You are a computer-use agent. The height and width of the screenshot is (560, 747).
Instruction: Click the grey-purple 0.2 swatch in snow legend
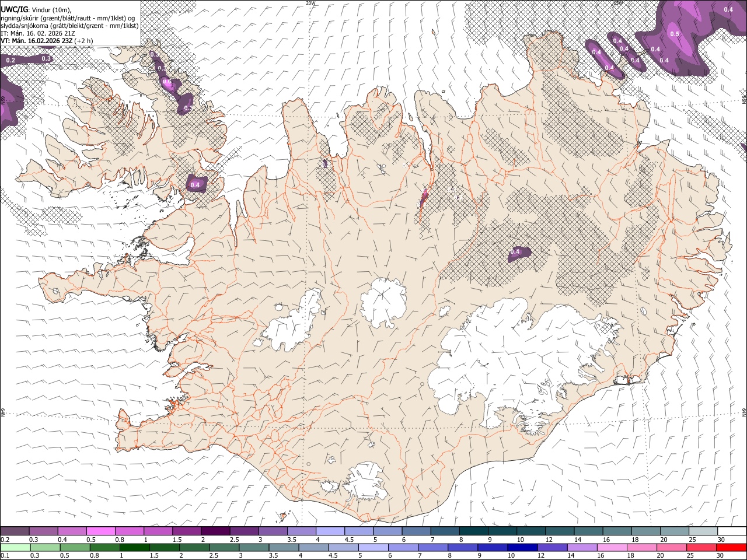point(15,531)
